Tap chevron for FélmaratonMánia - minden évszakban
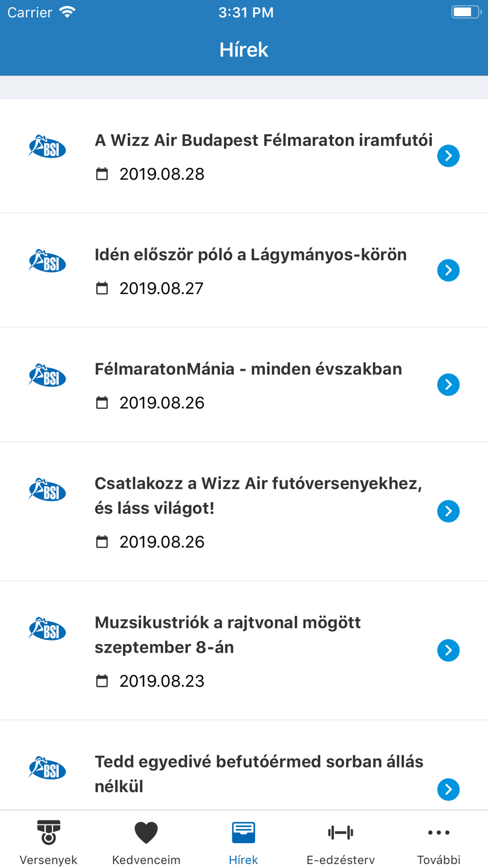Viewport: 488px width, 868px height. [x=448, y=385]
